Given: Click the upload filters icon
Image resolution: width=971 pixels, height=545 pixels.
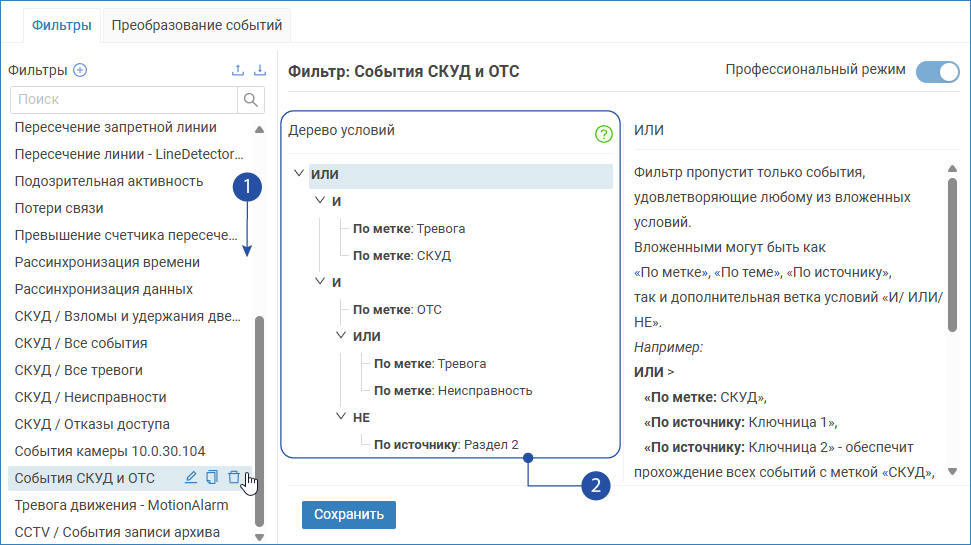Looking at the screenshot, I should coord(237,70).
